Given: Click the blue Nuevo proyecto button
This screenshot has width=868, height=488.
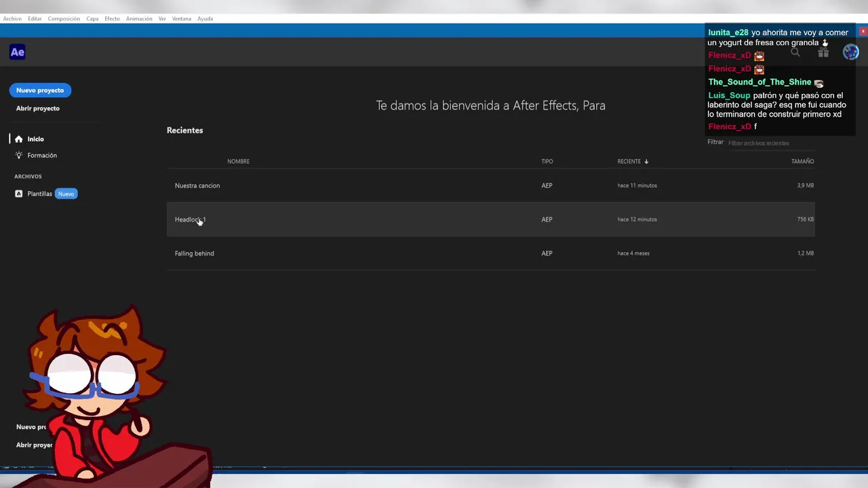Looking at the screenshot, I should point(40,90).
